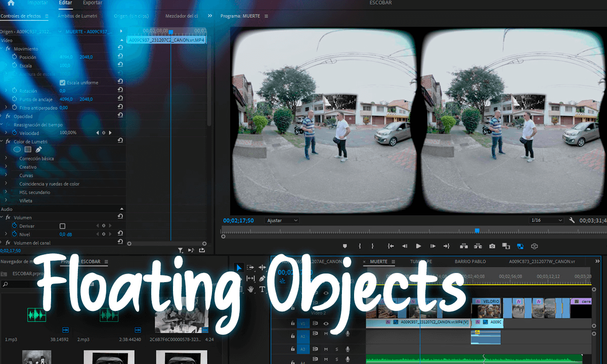
Task: Open the effect controls filter properties icon
Action: (x=181, y=250)
